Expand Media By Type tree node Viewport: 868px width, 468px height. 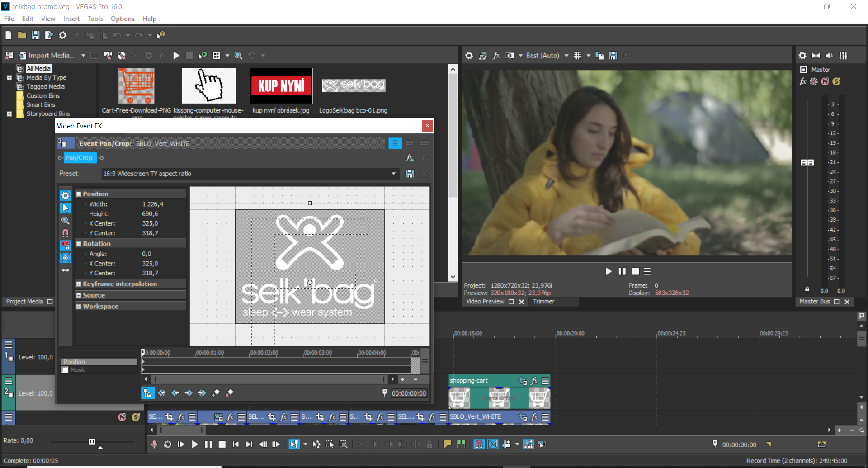tap(9, 78)
